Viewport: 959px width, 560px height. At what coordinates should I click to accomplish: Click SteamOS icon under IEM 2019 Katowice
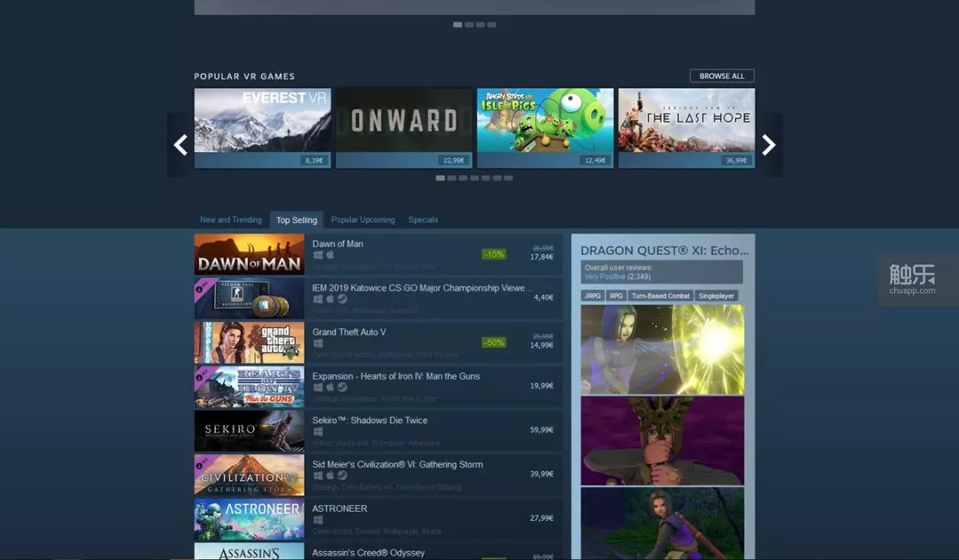342,299
